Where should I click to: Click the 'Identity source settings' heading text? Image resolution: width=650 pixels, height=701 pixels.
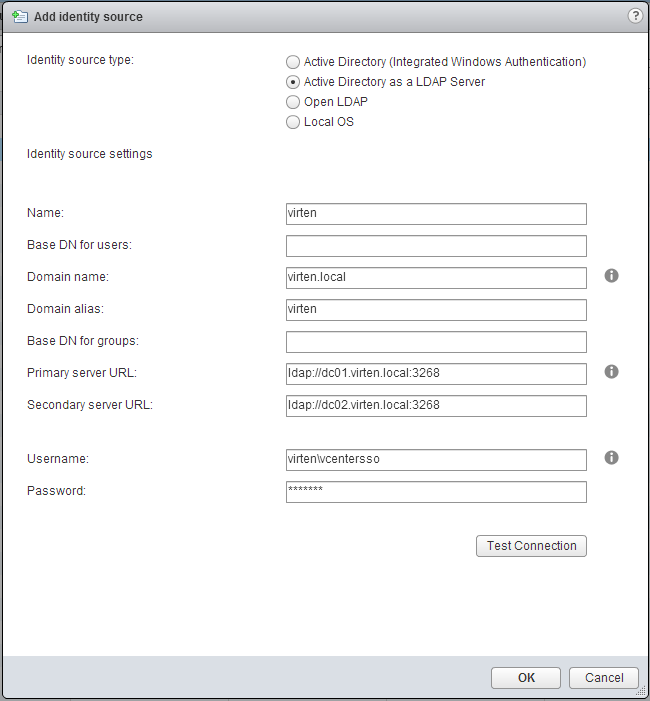click(89, 154)
